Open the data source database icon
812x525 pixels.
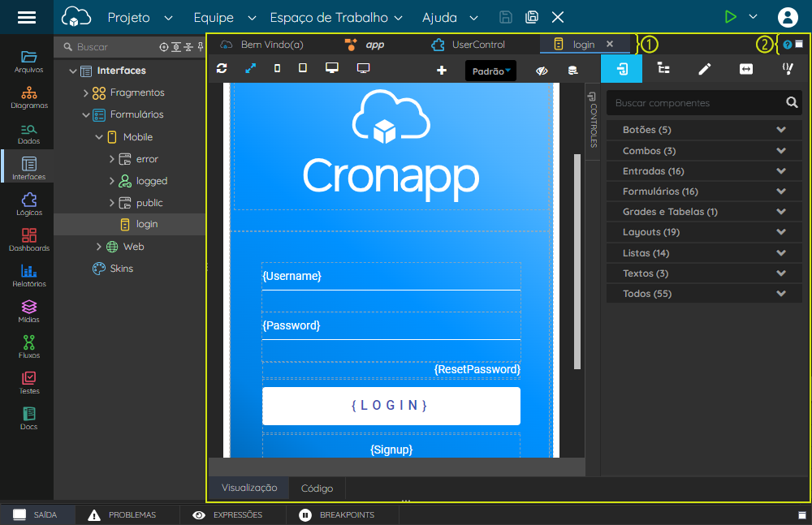pos(572,71)
